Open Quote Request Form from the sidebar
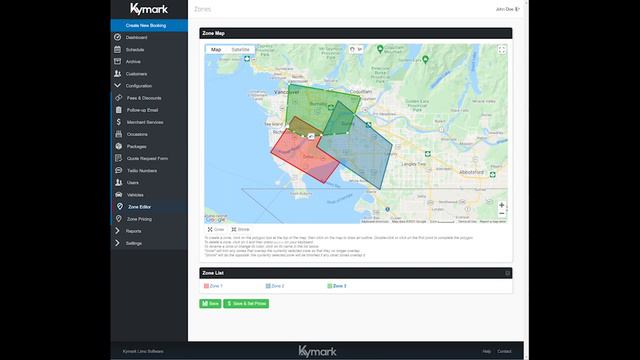640x360 pixels. pos(147,158)
